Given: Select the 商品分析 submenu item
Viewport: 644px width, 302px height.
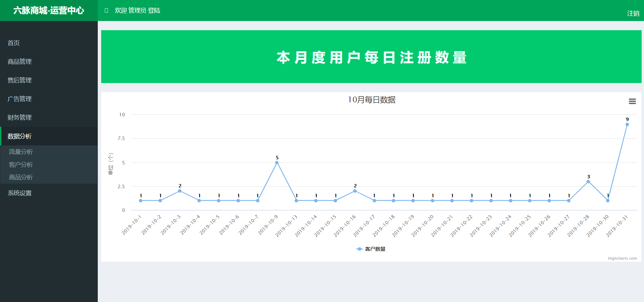Looking at the screenshot, I should click(x=21, y=177).
